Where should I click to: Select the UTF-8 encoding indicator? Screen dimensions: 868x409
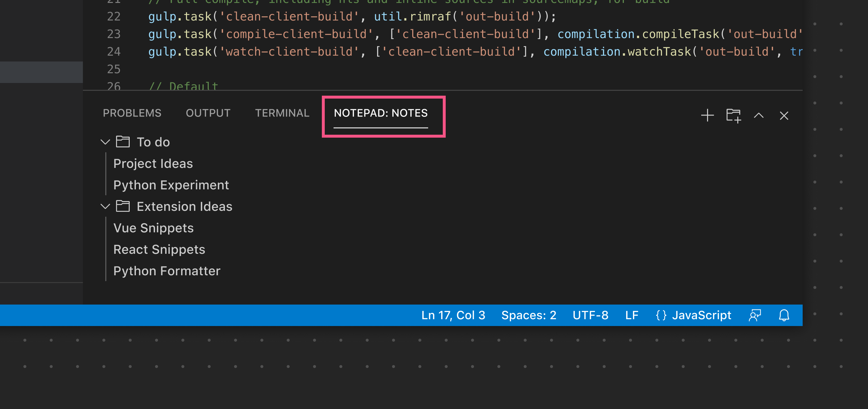pos(590,315)
